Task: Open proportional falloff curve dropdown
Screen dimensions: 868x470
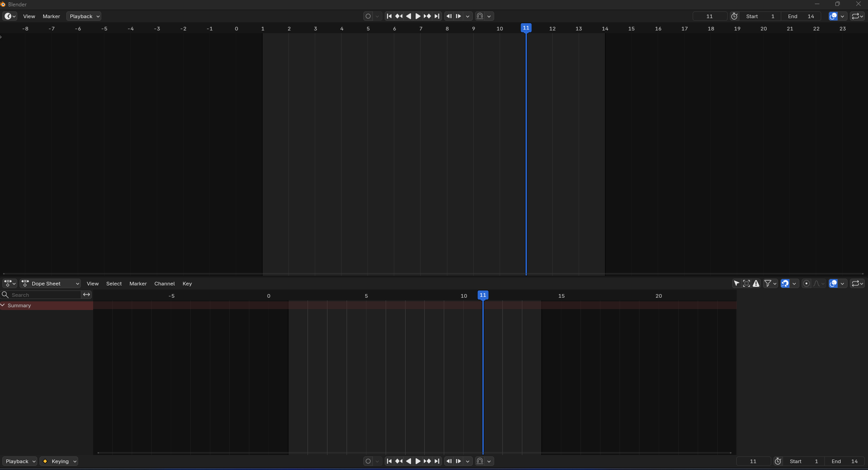Action: click(x=819, y=284)
